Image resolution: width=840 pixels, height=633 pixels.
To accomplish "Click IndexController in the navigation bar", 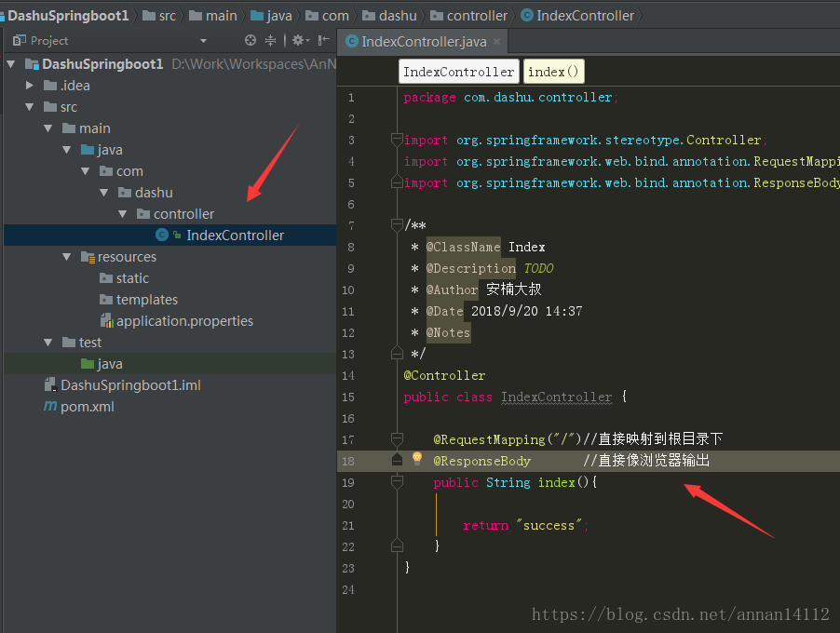I will tap(577, 16).
